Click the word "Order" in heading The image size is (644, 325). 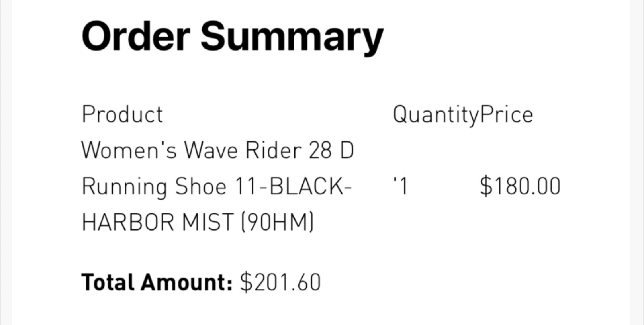[136, 36]
